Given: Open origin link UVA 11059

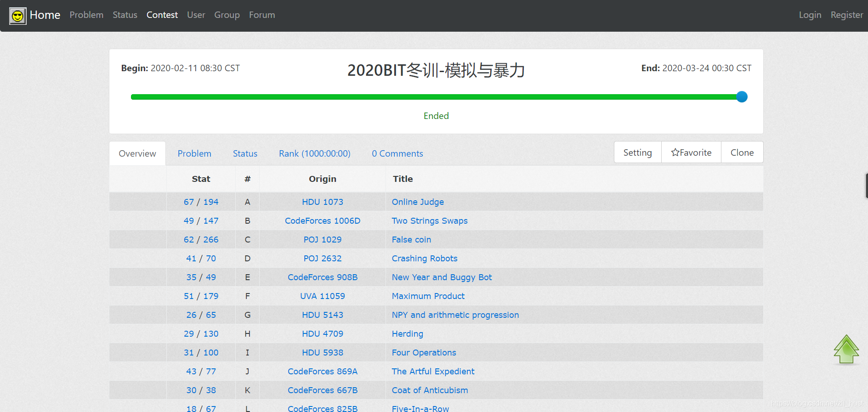Looking at the screenshot, I should [x=323, y=296].
